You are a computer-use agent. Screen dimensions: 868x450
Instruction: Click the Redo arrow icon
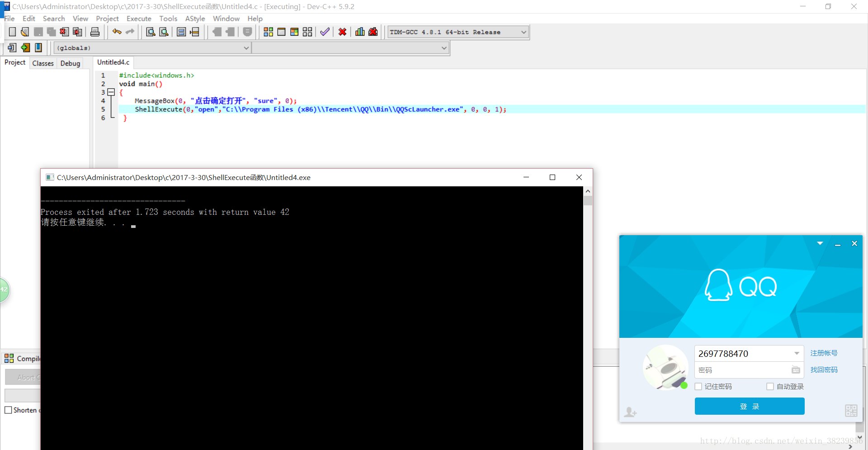point(130,32)
